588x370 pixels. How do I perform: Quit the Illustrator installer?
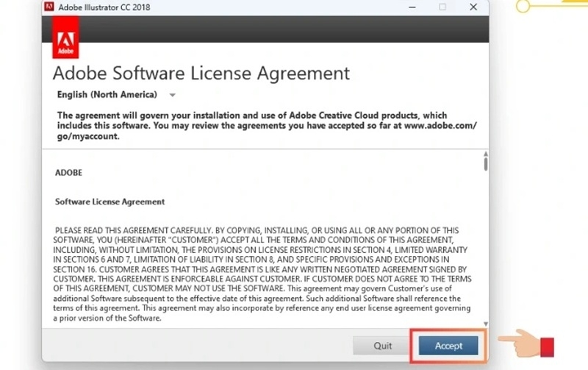pyautogui.click(x=382, y=346)
